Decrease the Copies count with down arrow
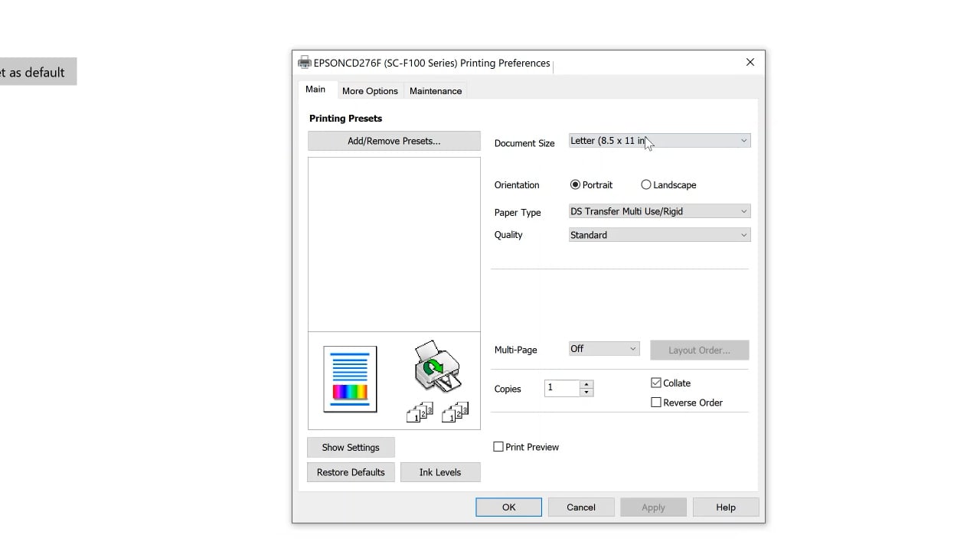Image resolution: width=980 pixels, height=551 pixels. coord(586,393)
